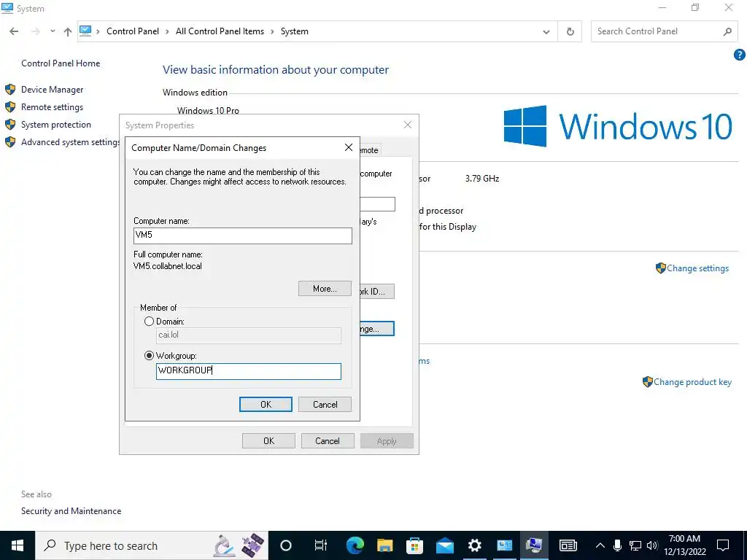Select the Domain radio button
Image resolution: width=747 pixels, height=560 pixels.
pyautogui.click(x=149, y=322)
